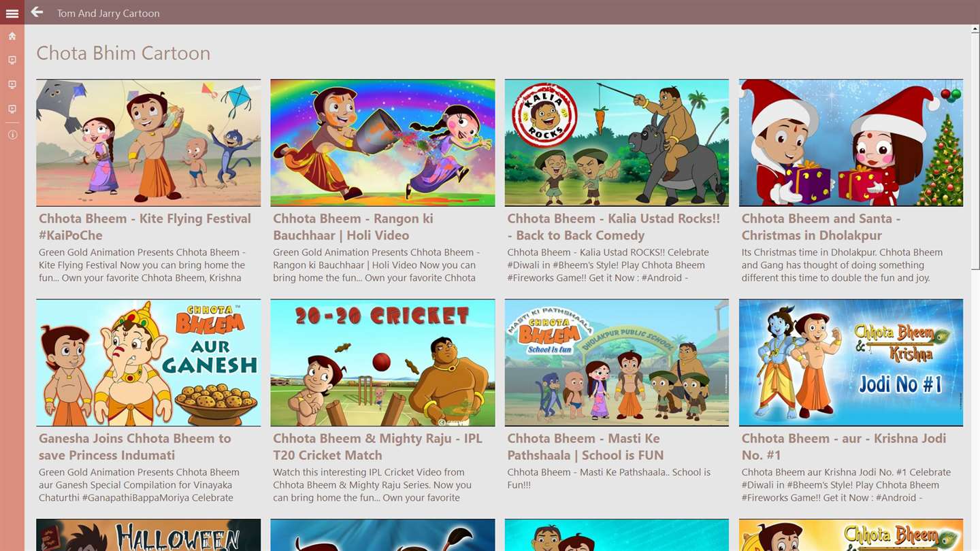Open the info (about) sidebar icon
This screenshot has height=551, width=980.
point(12,135)
